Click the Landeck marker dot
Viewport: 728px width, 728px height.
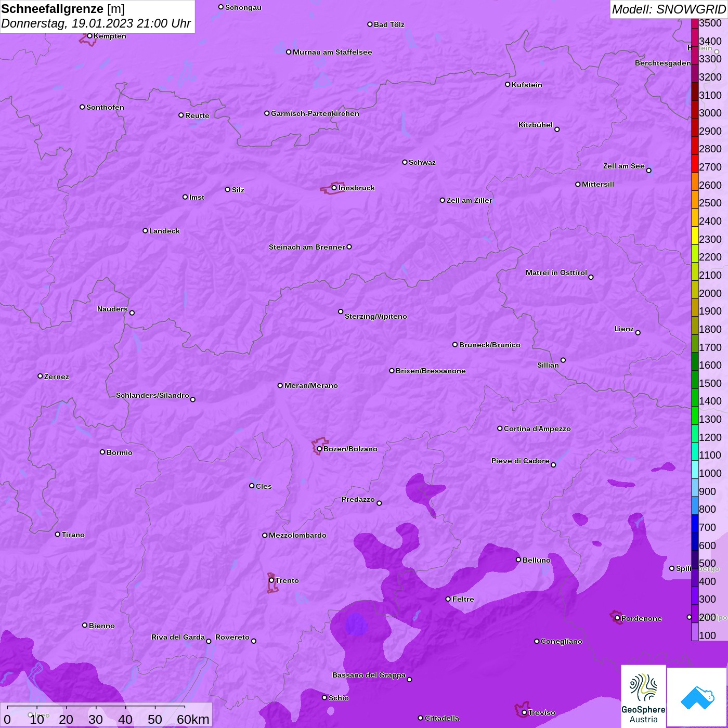click(x=145, y=230)
